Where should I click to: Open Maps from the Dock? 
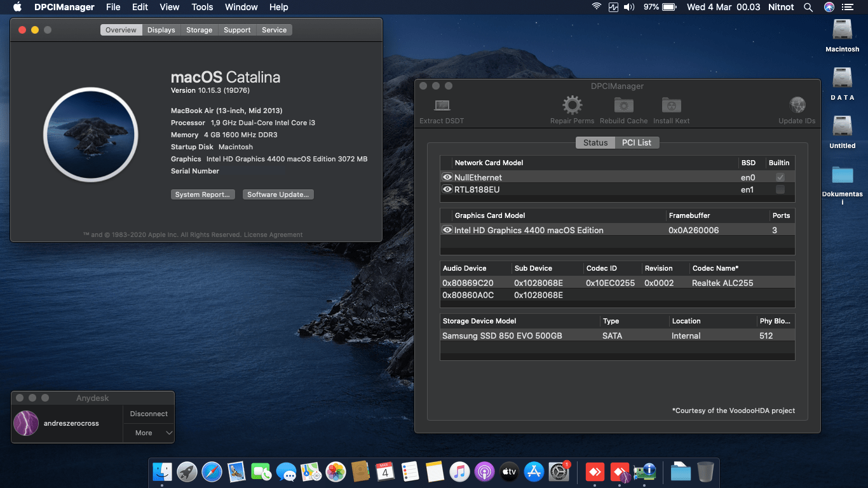click(311, 471)
